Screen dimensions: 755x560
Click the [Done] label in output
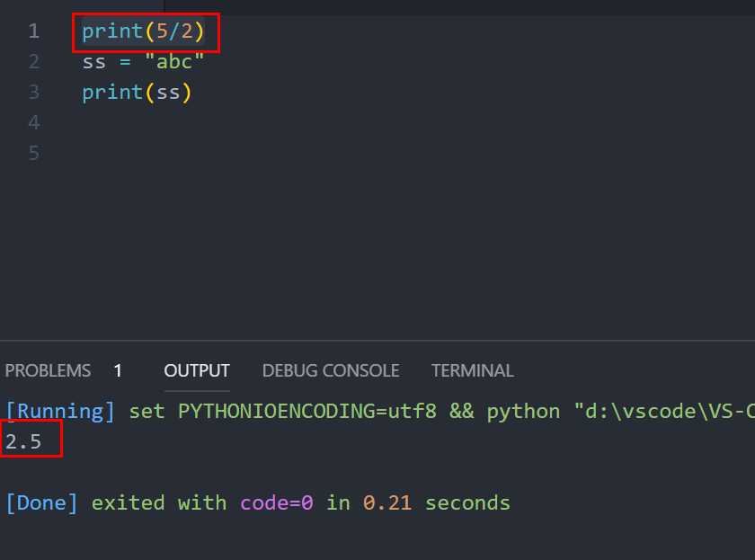(41, 503)
